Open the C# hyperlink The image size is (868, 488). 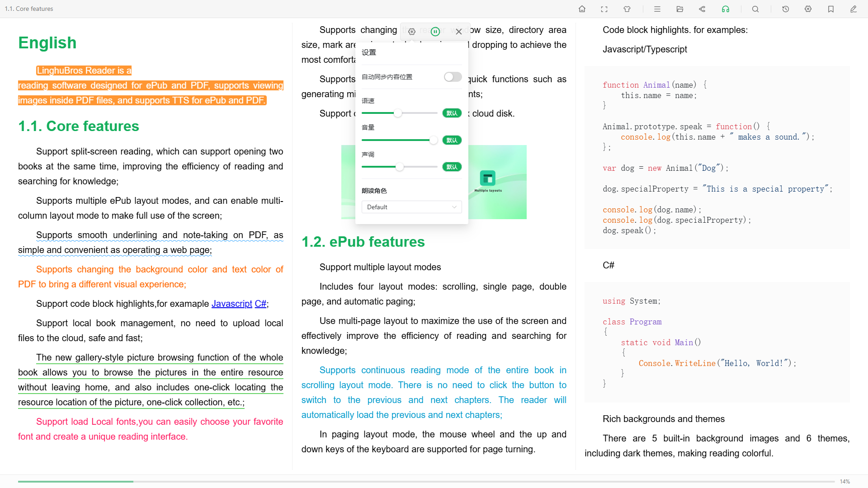tap(260, 304)
